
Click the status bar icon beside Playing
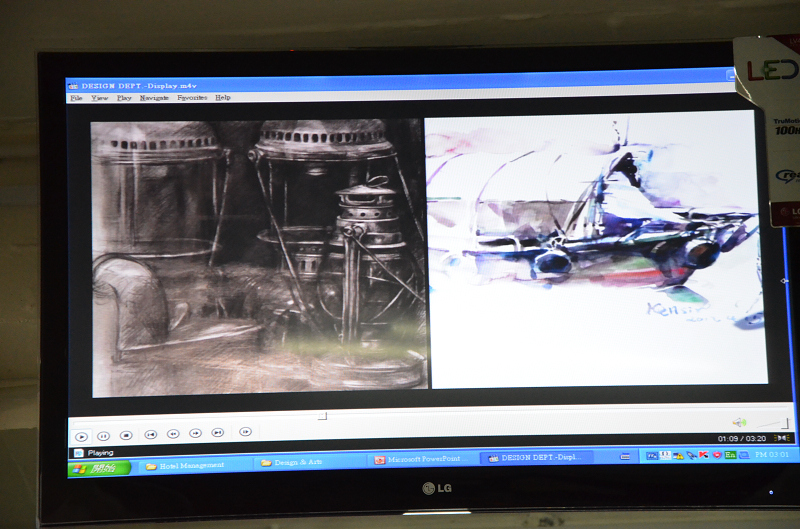pos(79,453)
